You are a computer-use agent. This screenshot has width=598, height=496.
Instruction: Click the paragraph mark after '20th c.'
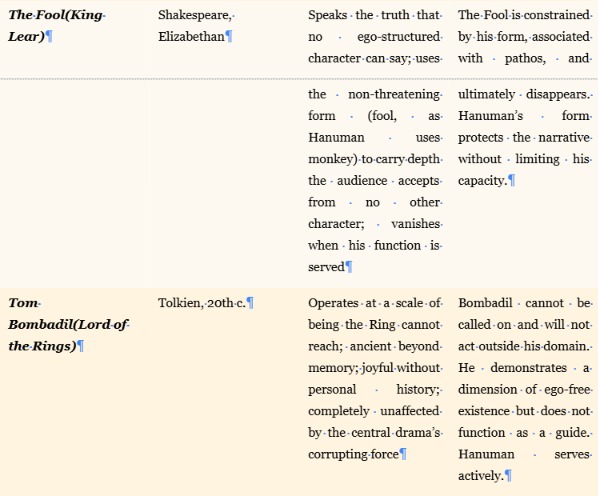[250, 303]
